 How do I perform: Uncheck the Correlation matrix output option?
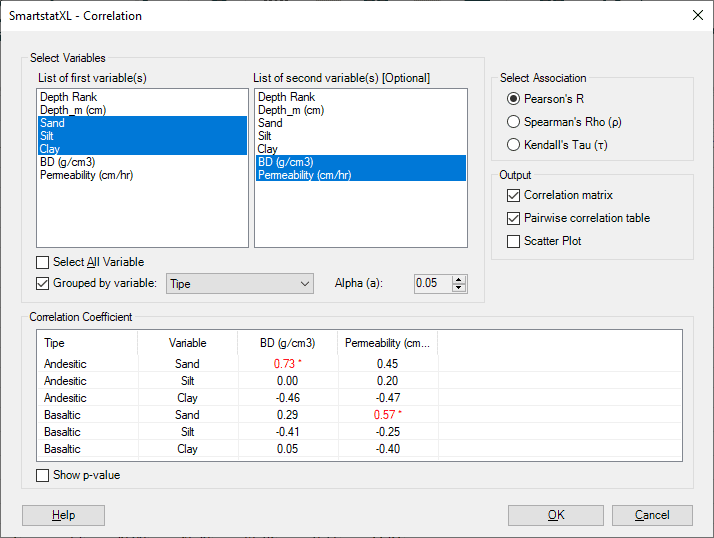[x=514, y=195]
